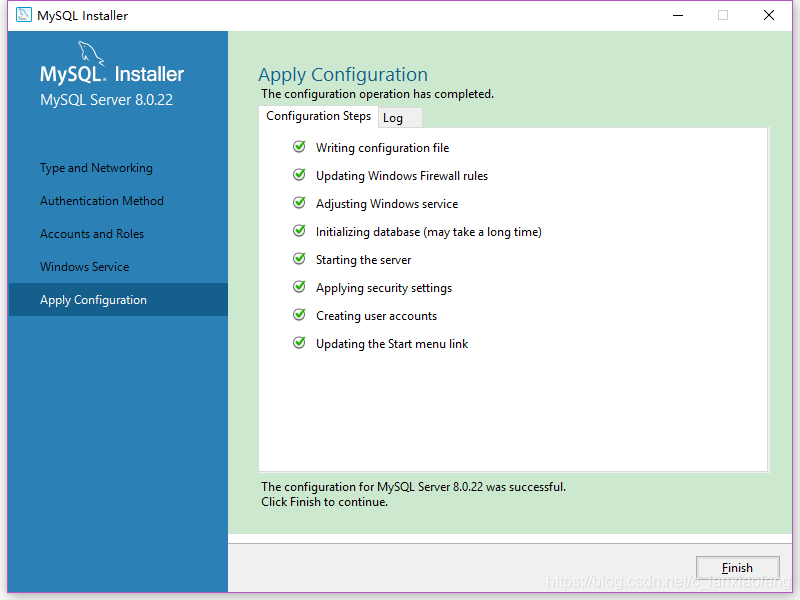Viewport: 800px width, 600px height.
Task: Go to Accounts and Roles step
Action: [x=92, y=234]
